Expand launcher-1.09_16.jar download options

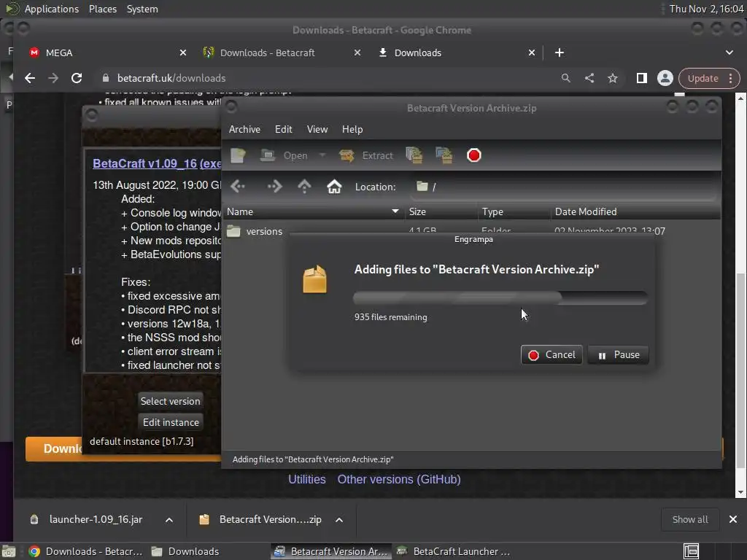point(169,519)
